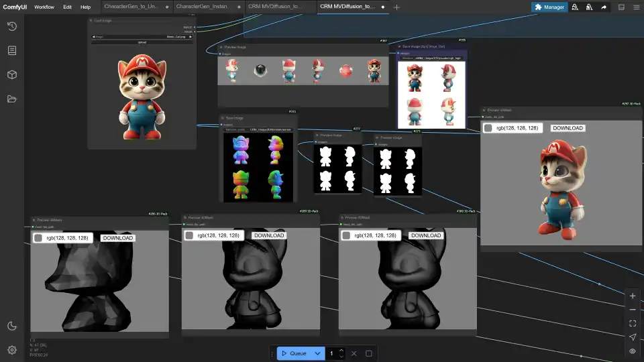Image resolution: width=644 pixels, height=362 pixels.
Task: Toggle dark theme with the moon icon
Action: (12, 326)
